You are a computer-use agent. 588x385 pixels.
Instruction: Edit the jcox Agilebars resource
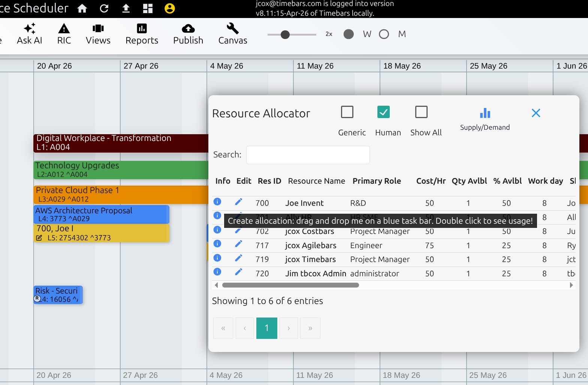click(x=238, y=244)
